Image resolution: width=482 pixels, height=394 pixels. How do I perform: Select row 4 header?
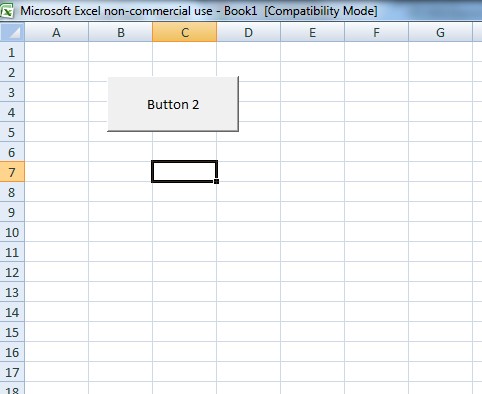point(12,112)
